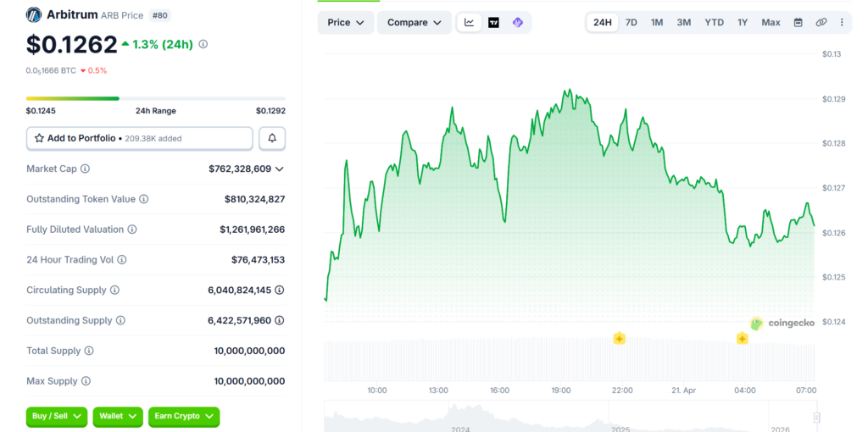
Task: Click the Market Cap info icon
Action: pos(85,169)
